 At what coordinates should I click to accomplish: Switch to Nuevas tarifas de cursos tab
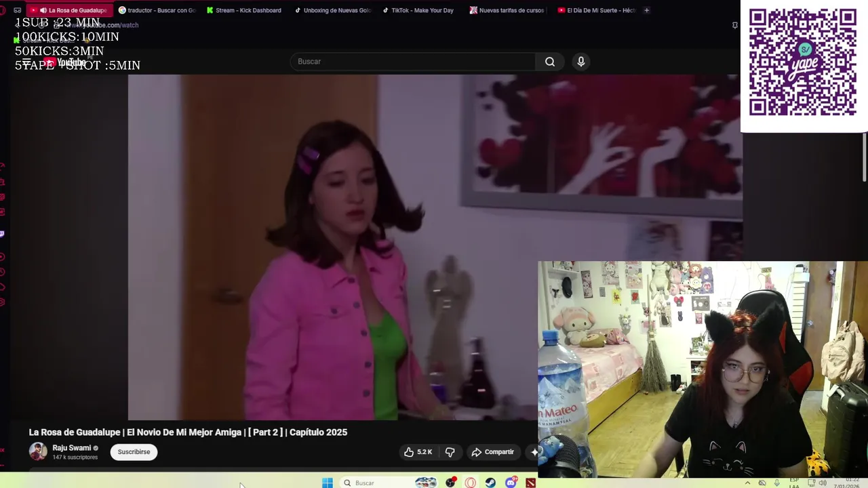(x=507, y=10)
